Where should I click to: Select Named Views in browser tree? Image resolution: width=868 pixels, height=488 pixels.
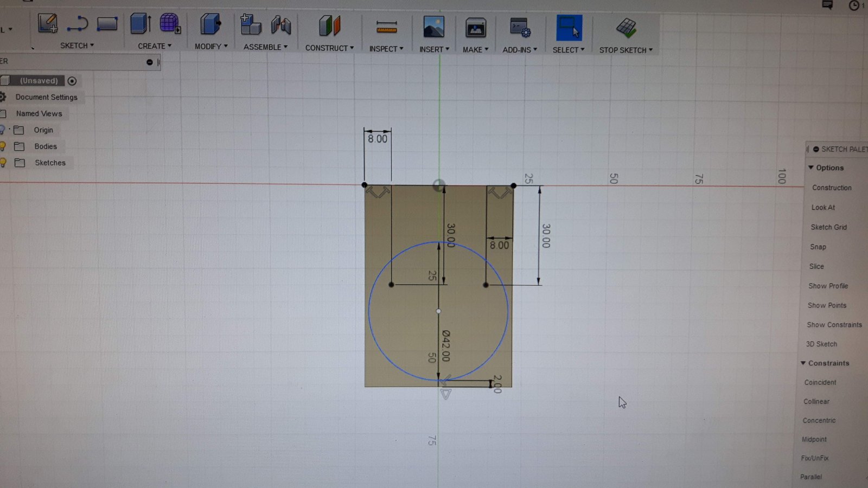39,114
